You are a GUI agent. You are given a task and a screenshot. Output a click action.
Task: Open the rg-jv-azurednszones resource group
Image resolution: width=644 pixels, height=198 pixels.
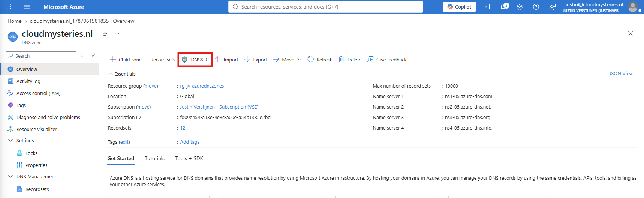pos(202,86)
